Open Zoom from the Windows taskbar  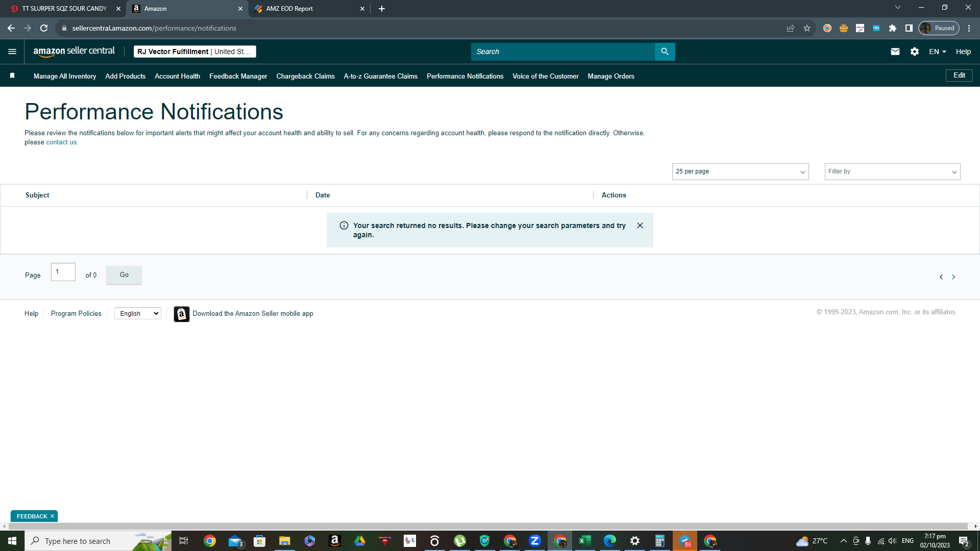(535, 541)
